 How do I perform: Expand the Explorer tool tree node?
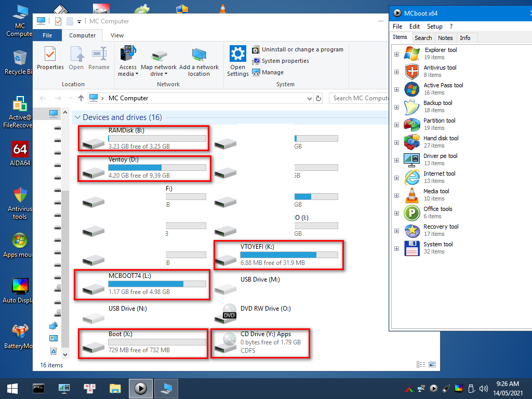tap(396, 54)
